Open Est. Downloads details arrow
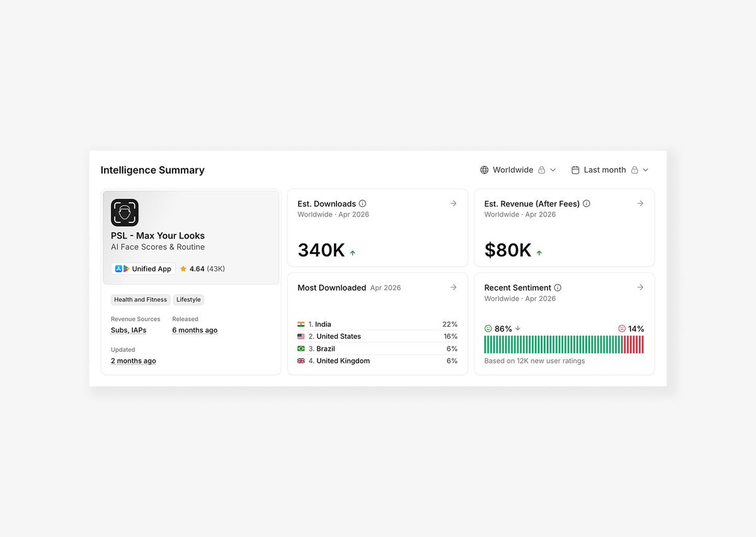 (454, 203)
